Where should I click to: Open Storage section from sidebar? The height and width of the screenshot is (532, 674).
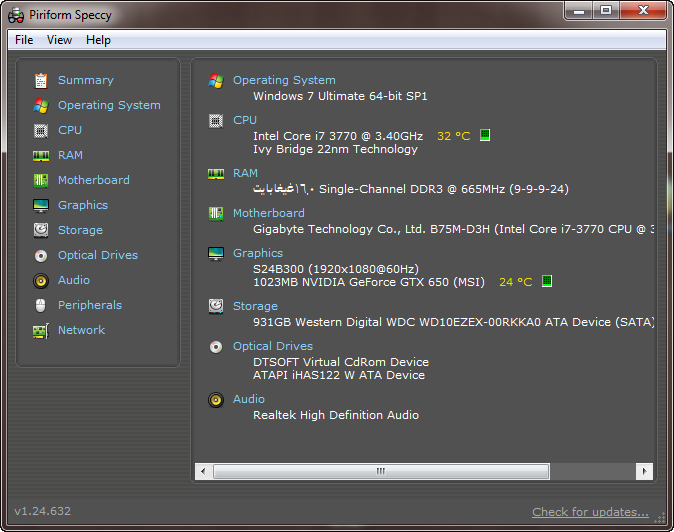click(80, 230)
